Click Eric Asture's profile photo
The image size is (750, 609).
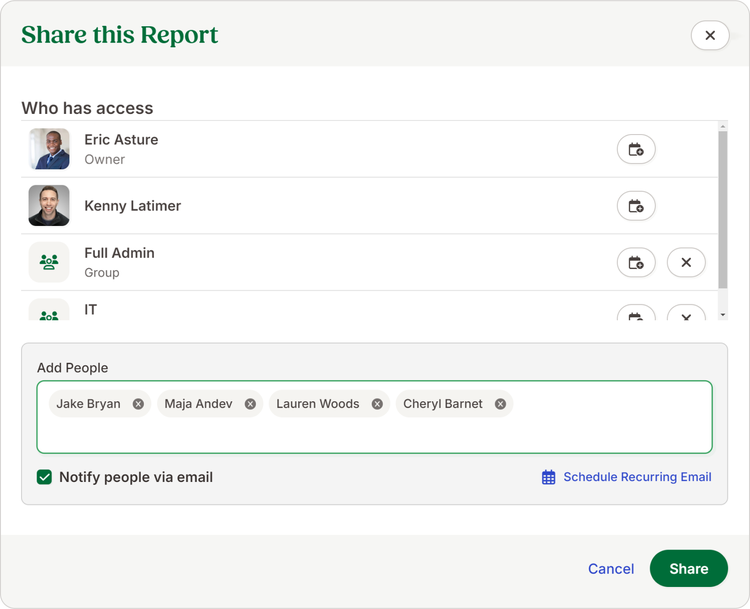(x=49, y=149)
